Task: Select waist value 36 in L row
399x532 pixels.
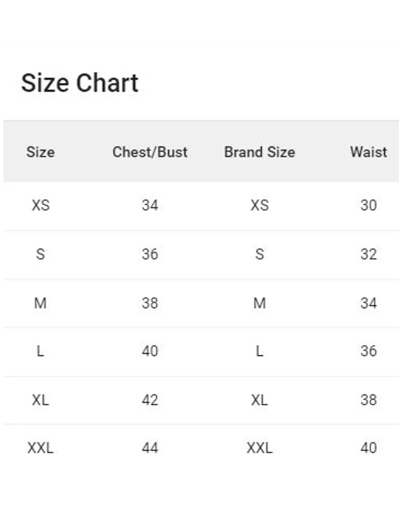Action: point(369,351)
